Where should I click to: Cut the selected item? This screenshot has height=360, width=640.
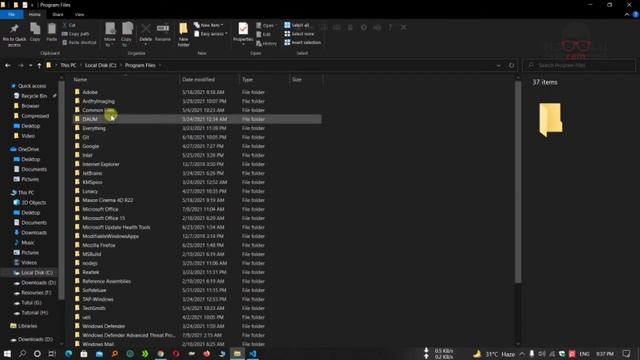click(x=69, y=25)
